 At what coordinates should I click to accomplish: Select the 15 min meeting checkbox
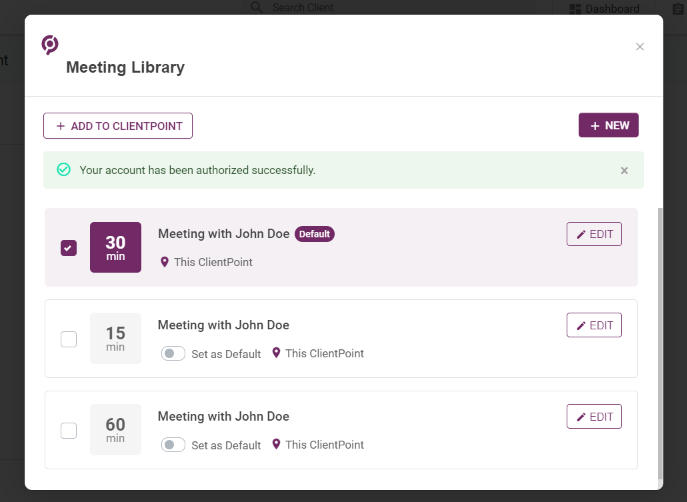[69, 339]
